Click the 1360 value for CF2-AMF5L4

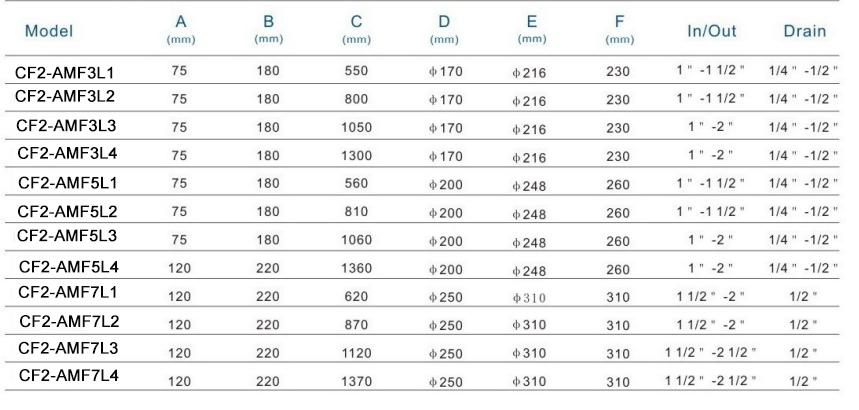[x=356, y=268]
